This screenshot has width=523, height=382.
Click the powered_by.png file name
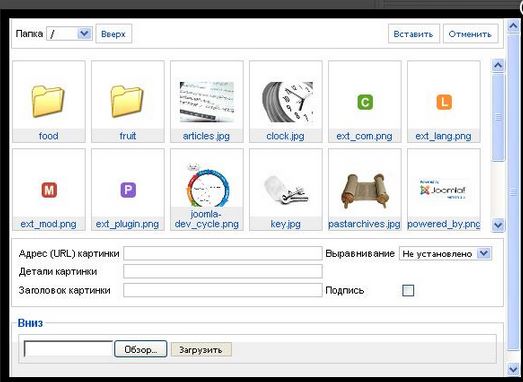[444, 224]
